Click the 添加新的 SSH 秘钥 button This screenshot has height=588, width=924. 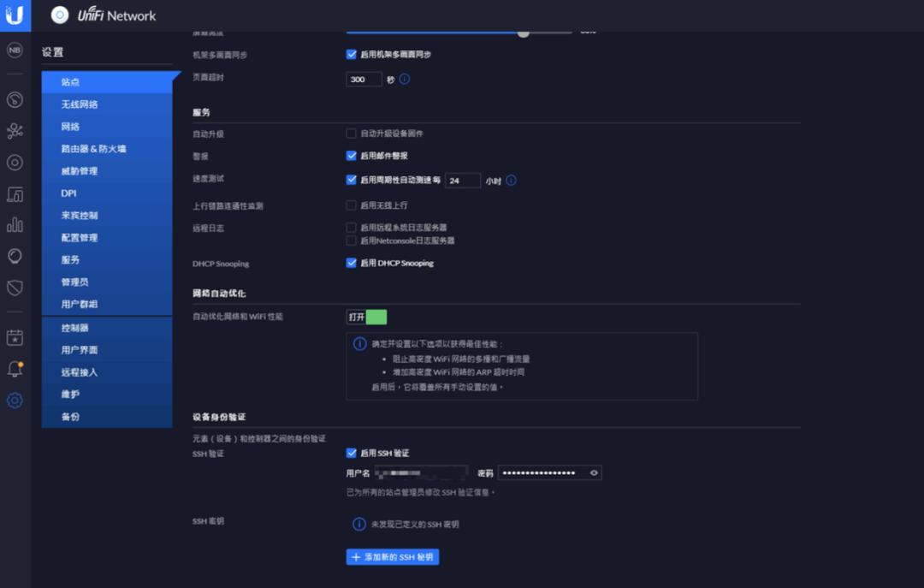[x=392, y=556]
